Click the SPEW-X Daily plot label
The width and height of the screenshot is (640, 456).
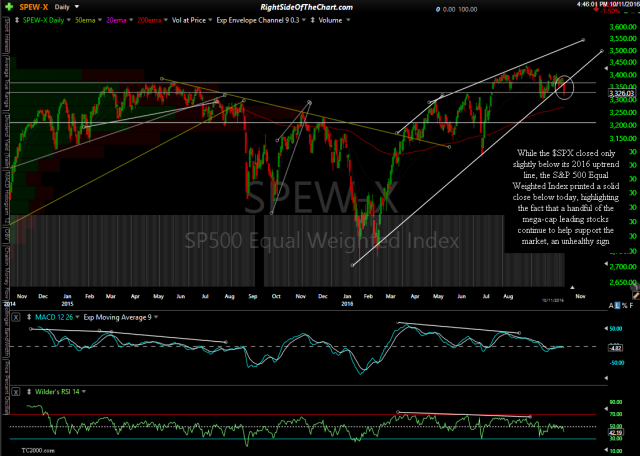tap(43, 20)
